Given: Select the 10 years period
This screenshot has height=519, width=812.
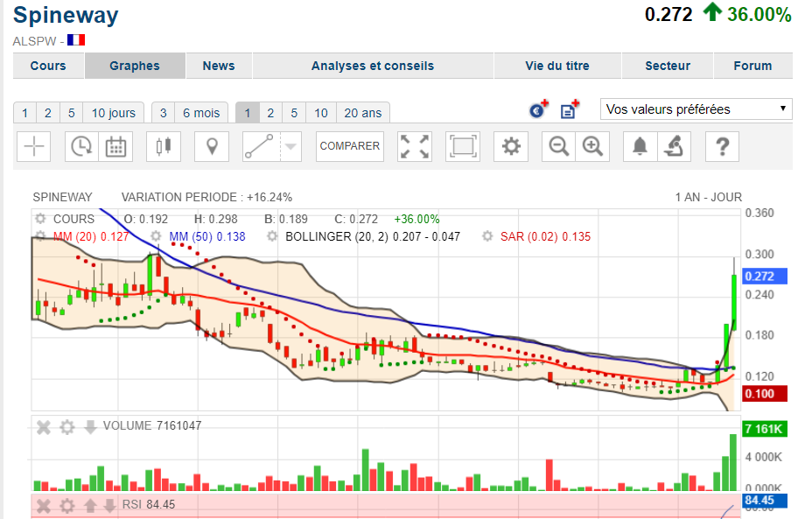Looking at the screenshot, I should (321, 113).
